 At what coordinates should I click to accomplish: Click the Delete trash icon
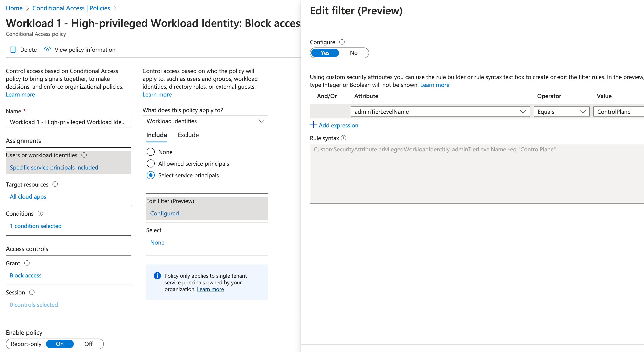click(x=13, y=49)
